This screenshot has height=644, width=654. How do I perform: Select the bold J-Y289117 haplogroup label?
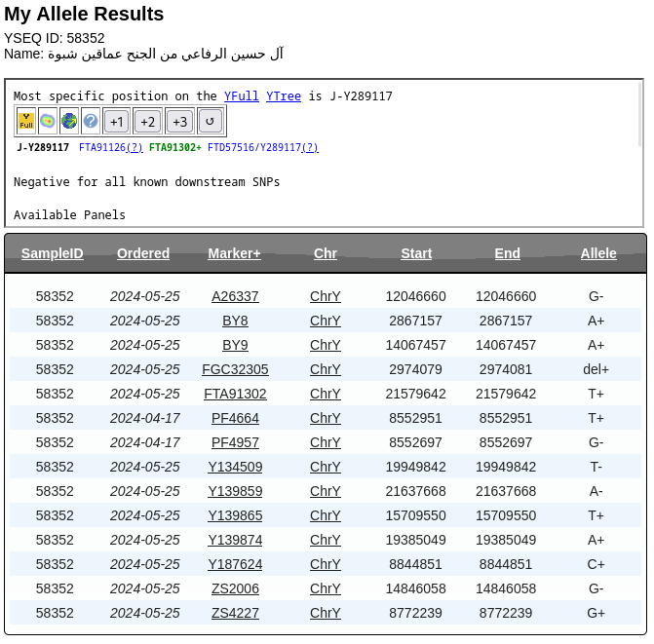43,147
